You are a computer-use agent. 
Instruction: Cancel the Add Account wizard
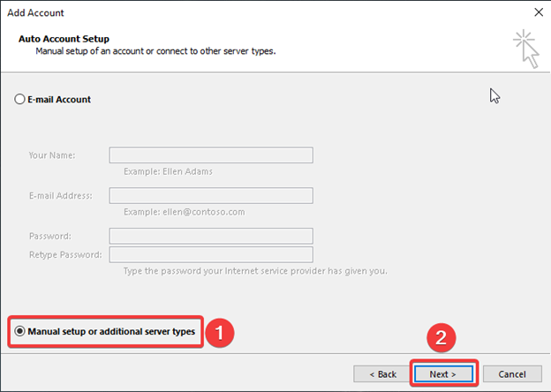tap(512, 374)
